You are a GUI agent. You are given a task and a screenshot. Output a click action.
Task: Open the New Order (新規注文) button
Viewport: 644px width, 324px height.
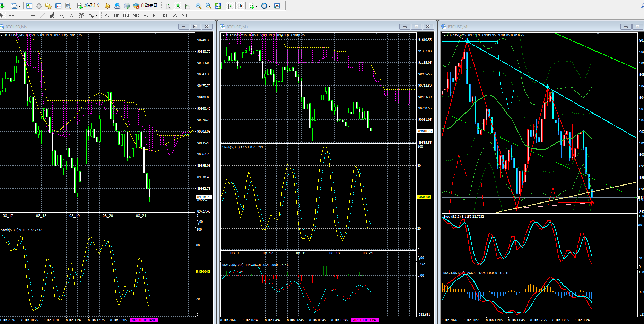click(x=89, y=6)
